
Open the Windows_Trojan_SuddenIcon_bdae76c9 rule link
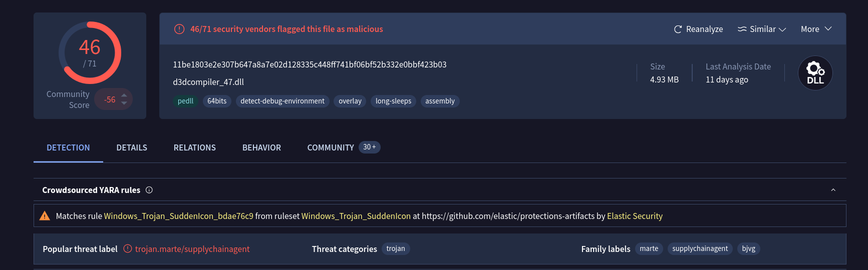click(178, 216)
